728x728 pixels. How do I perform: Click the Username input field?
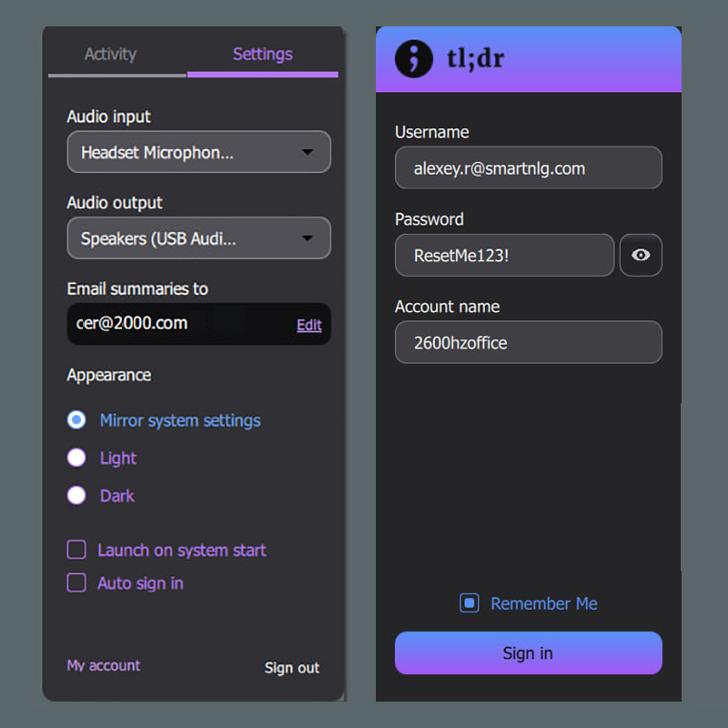[x=528, y=168]
